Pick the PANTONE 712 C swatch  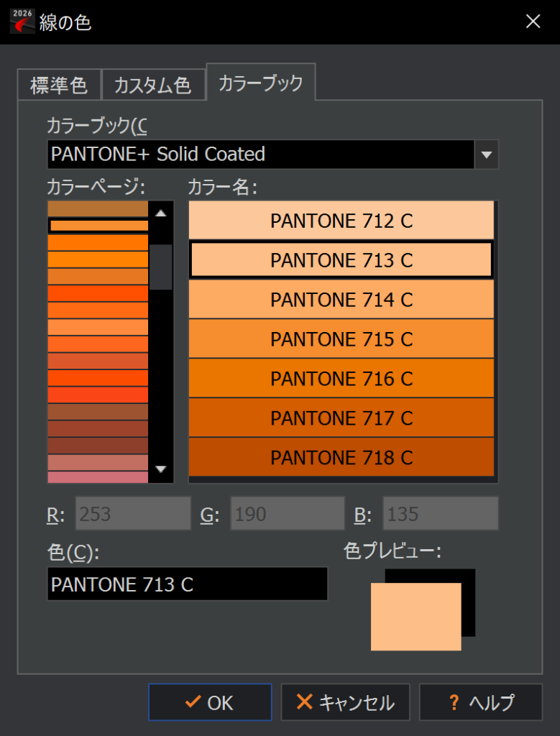341,220
